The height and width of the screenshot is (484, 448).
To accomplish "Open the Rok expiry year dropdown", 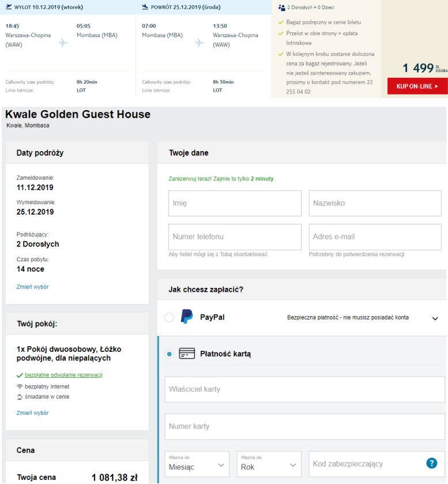I will [269, 464].
